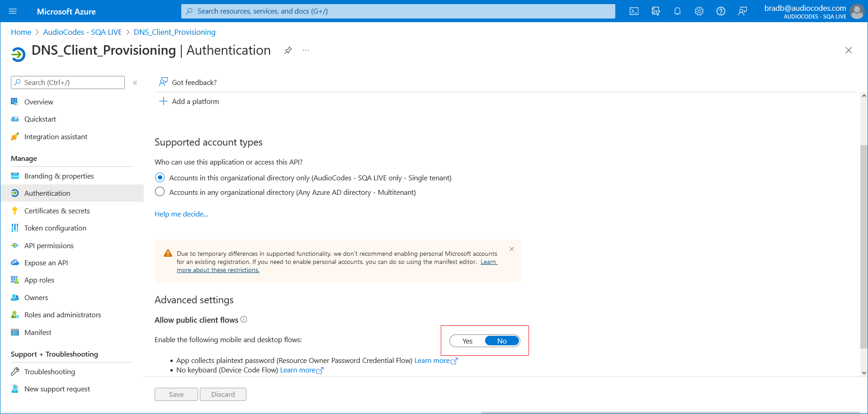This screenshot has width=868, height=414.
Task: Save the authentication changes
Action: point(176,394)
